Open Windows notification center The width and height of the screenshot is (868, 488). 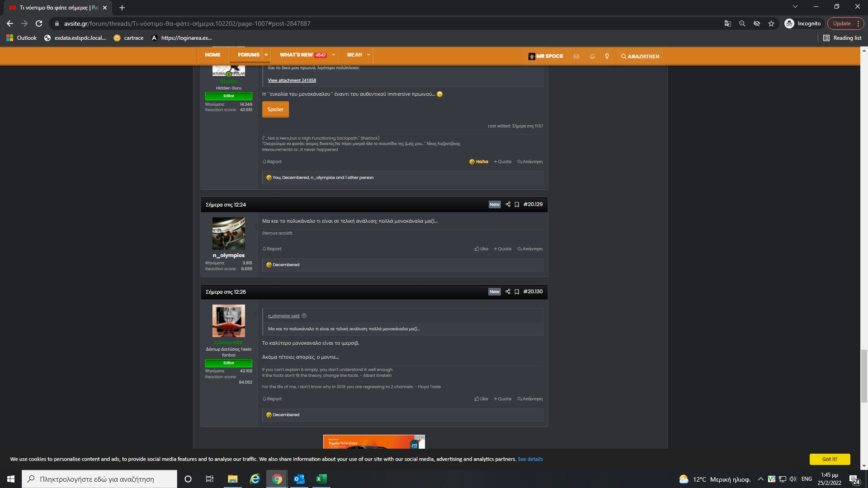point(854,479)
